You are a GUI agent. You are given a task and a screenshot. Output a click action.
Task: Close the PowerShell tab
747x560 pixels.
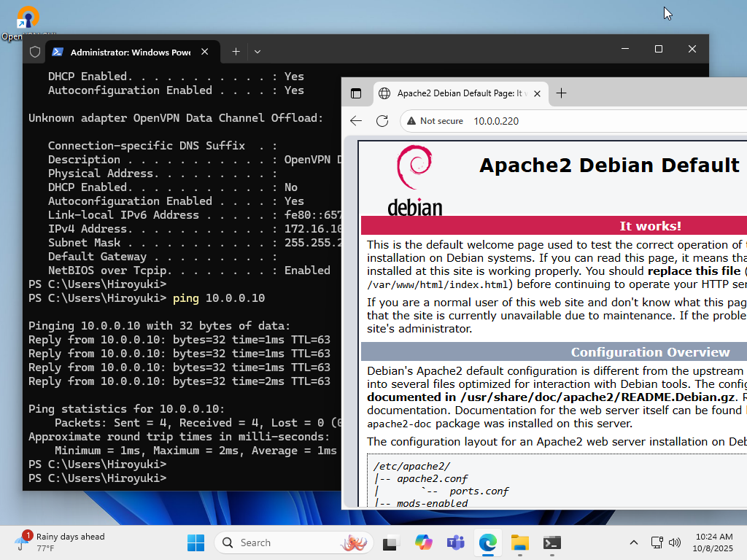206,52
